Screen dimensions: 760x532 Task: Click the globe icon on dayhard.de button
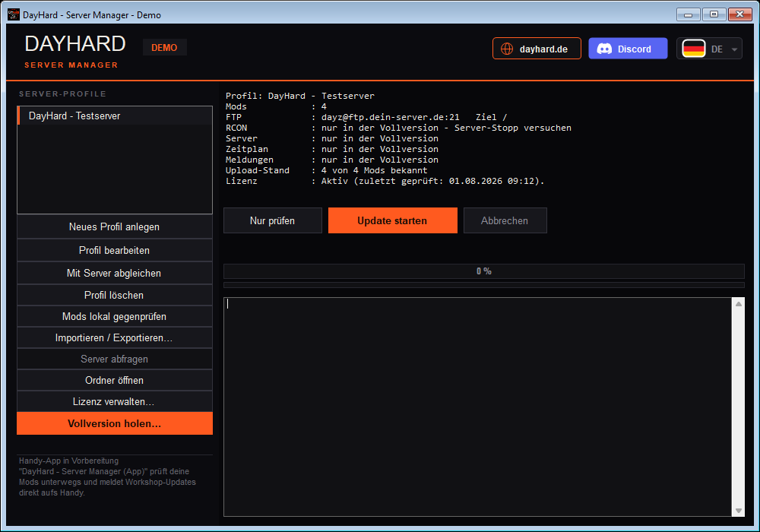pos(506,49)
